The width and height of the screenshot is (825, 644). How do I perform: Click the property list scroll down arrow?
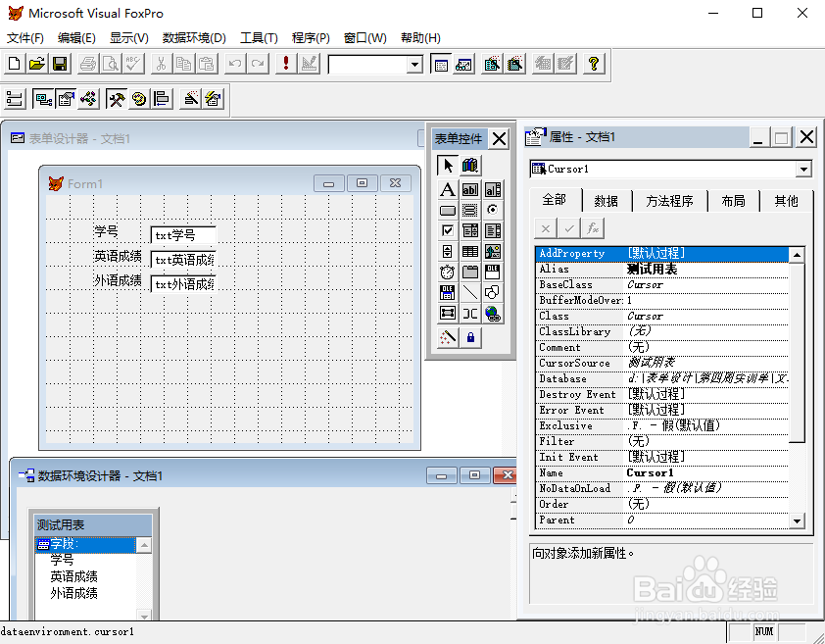tap(797, 520)
